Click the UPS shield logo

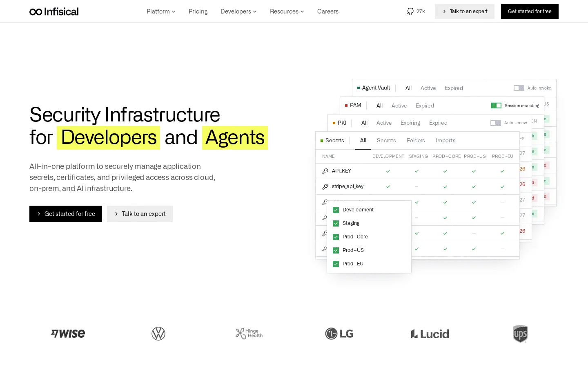(x=520, y=334)
